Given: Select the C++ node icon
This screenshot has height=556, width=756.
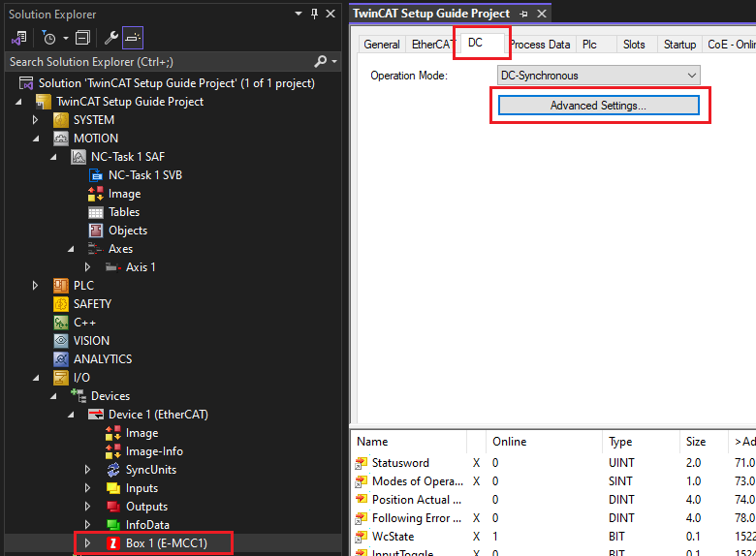Looking at the screenshot, I should pos(61,323).
